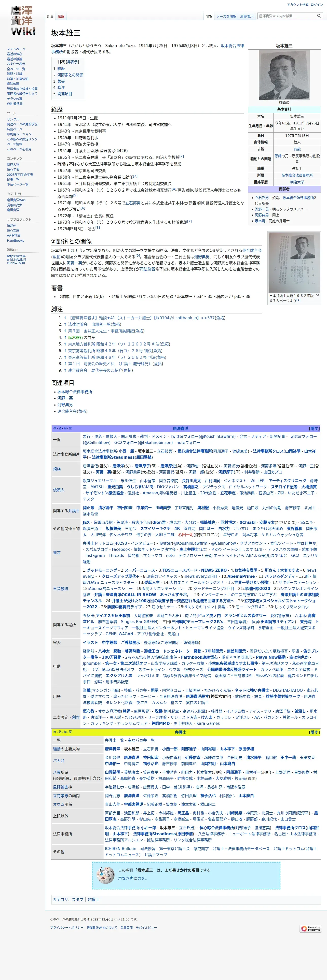The height and width of the screenshot is (980, 327).
Task: Open パカ弁 row heading in 弁護士 navbox
Action: [x=59, y=760]
